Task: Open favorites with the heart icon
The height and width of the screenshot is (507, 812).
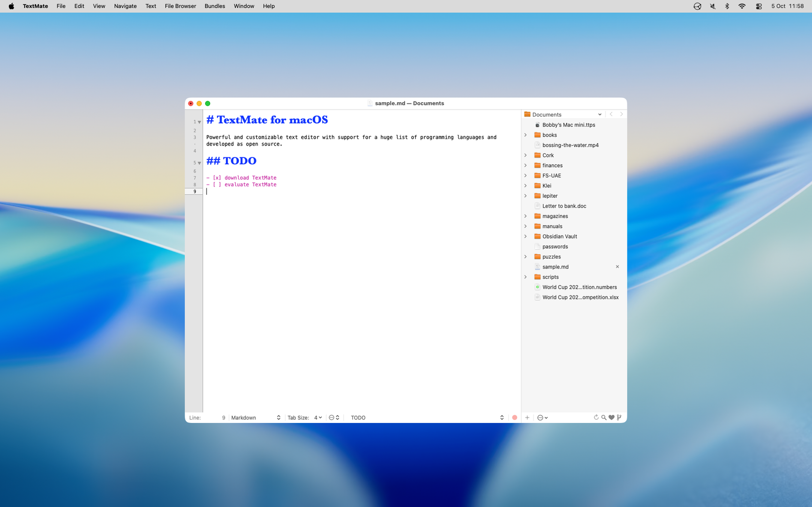Action: 612,418
